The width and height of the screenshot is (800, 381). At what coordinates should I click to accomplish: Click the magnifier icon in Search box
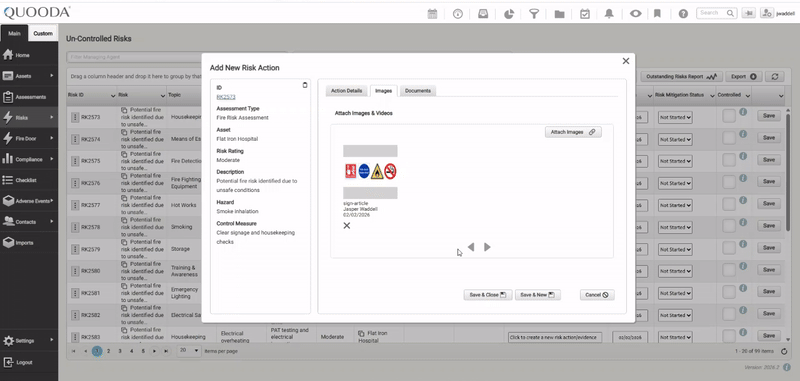click(731, 13)
